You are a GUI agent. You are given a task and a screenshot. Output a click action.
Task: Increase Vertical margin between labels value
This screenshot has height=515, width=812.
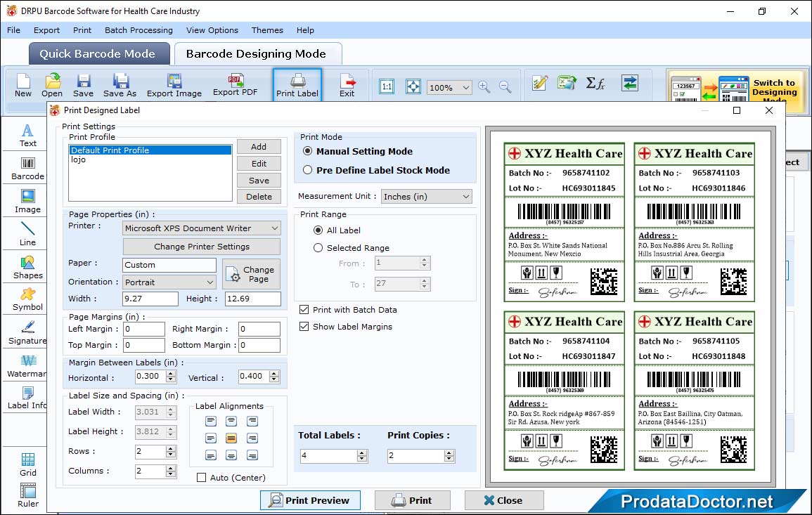click(274, 373)
